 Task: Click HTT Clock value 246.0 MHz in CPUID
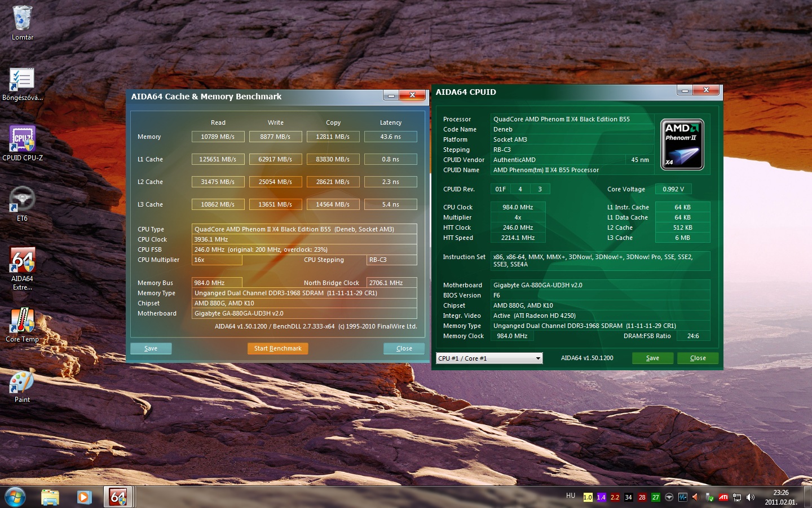518,227
